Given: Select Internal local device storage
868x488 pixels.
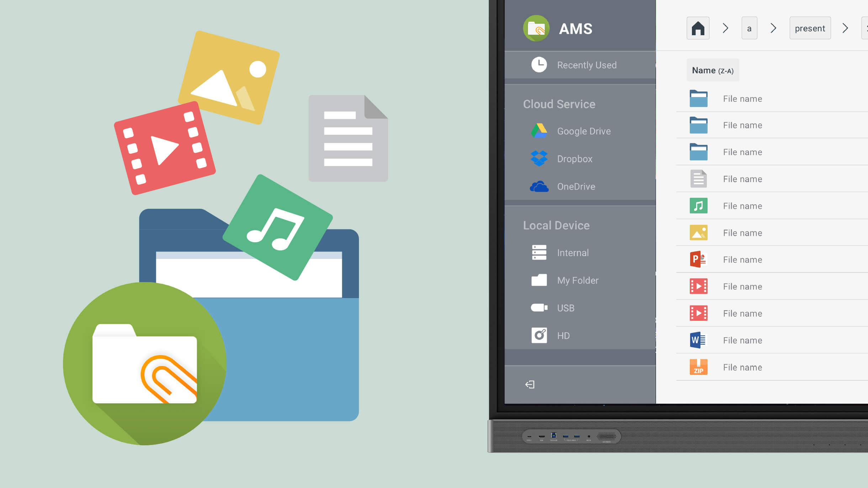Looking at the screenshot, I should (x=573, y=253).
